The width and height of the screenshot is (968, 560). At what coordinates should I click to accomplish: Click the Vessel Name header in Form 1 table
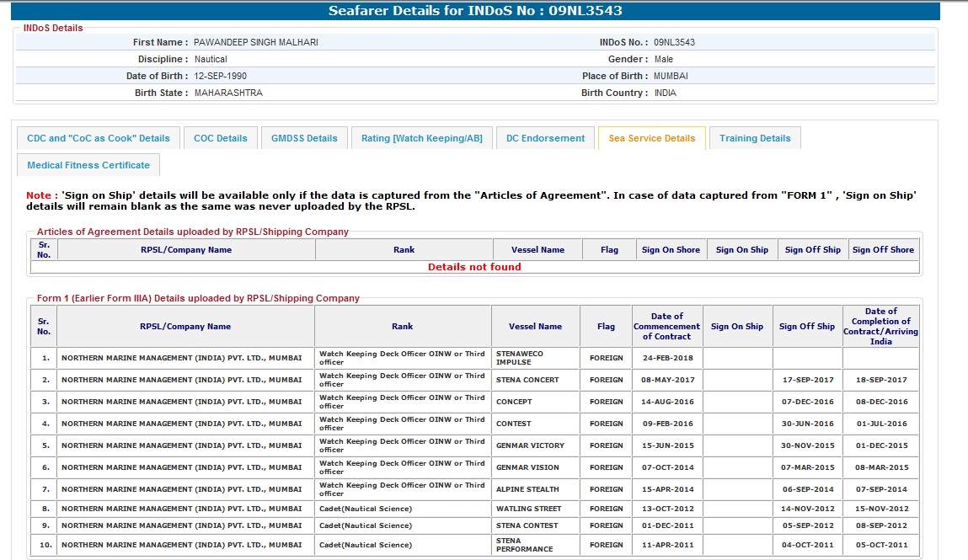tap(535, 327)
